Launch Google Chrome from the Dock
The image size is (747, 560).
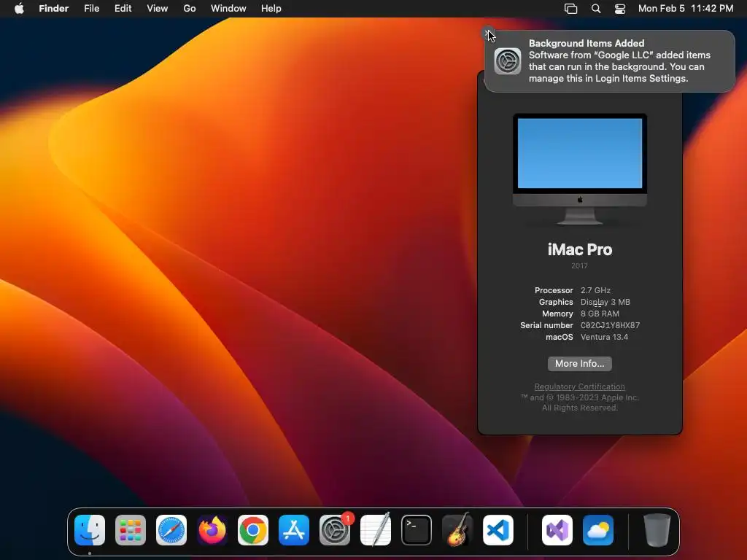(253, 530)
